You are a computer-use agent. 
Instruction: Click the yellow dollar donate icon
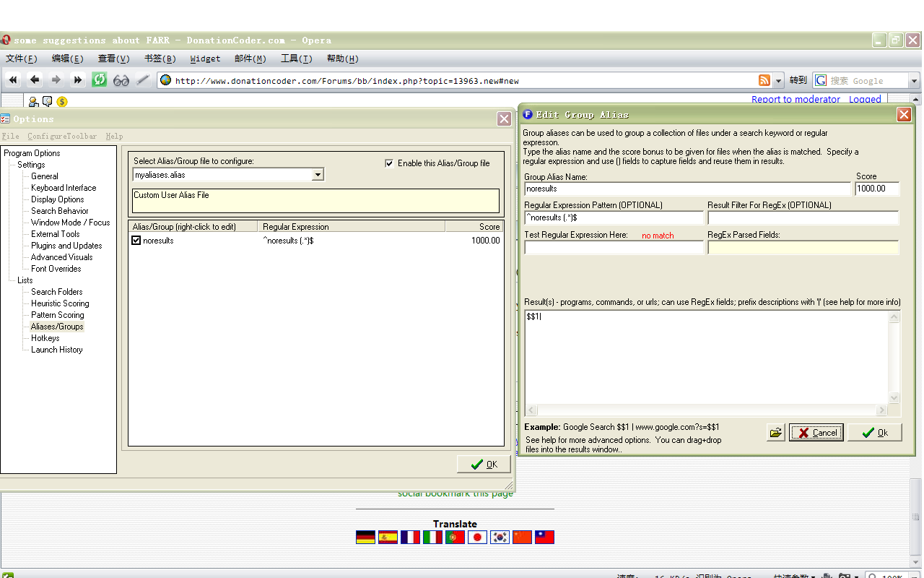point(62,102)
